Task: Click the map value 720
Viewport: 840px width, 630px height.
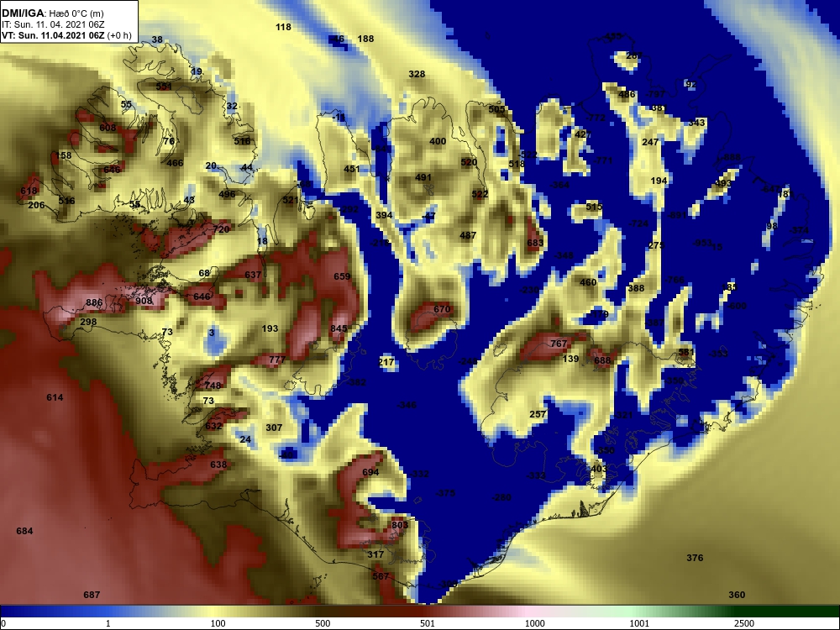Action: coord(221,229)
